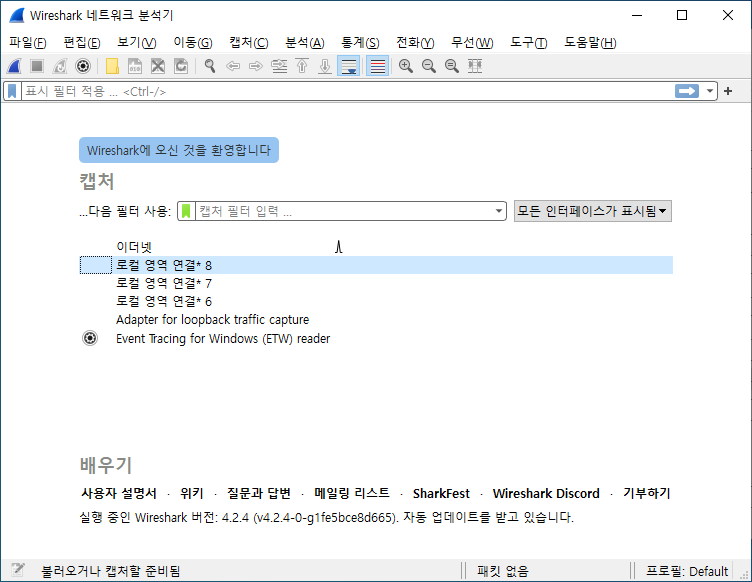Open display filter history dropdown arrow
752x582 pixels.
coord(710,91)
